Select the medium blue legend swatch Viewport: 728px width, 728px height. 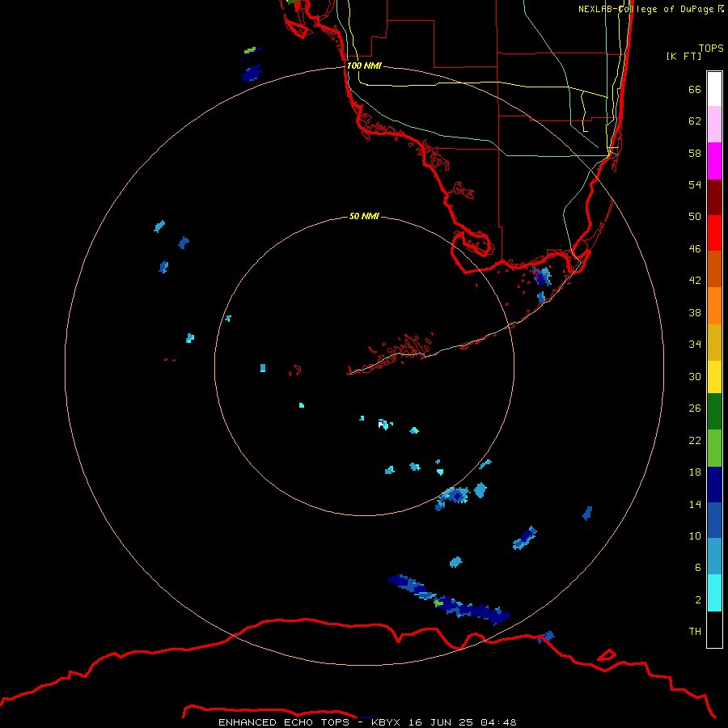(714, 520)
